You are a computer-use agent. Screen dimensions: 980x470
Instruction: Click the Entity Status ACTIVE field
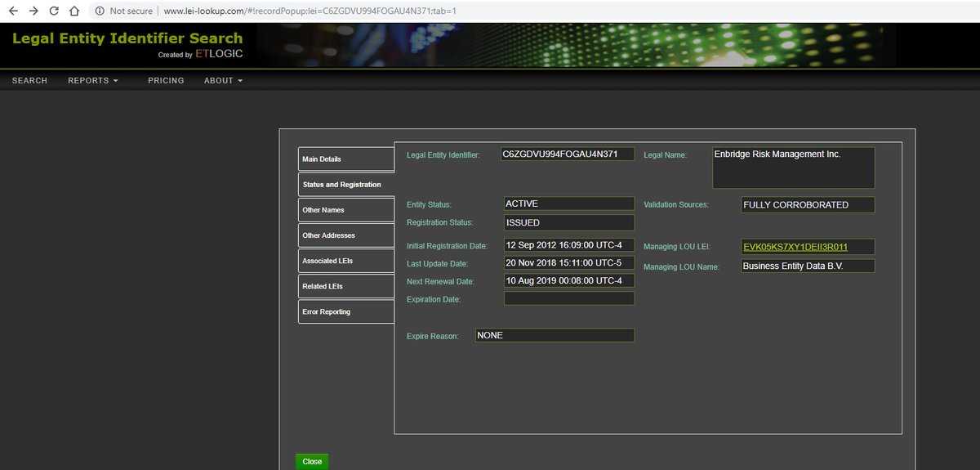coord(569,204)
